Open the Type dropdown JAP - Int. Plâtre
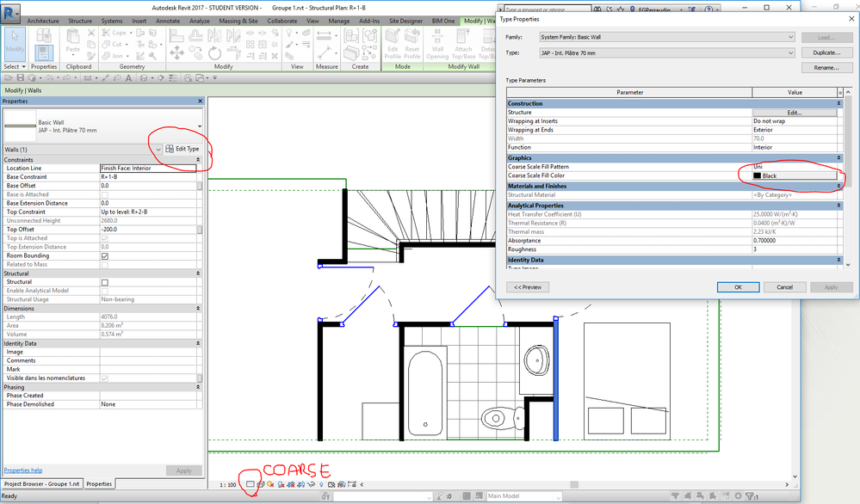Image resolution: width=860 pixels, height=504 pixels. pos(666,53)
